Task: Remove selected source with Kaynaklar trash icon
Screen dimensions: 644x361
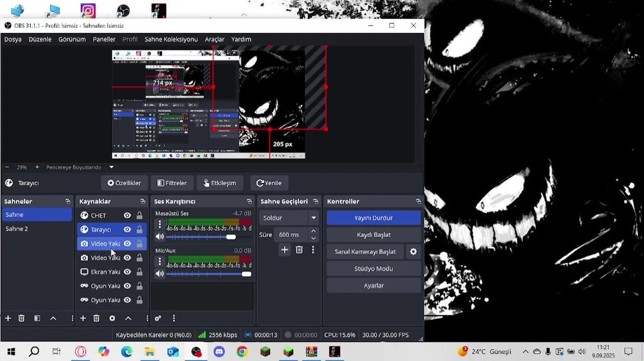Action: point(97,318)
